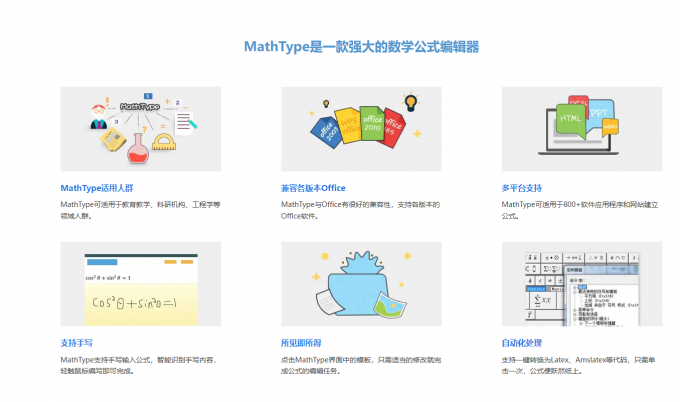This screenshot has width=680, height=402.
Task: Click the red Excel speech bubble
Action: click(578, 102)
